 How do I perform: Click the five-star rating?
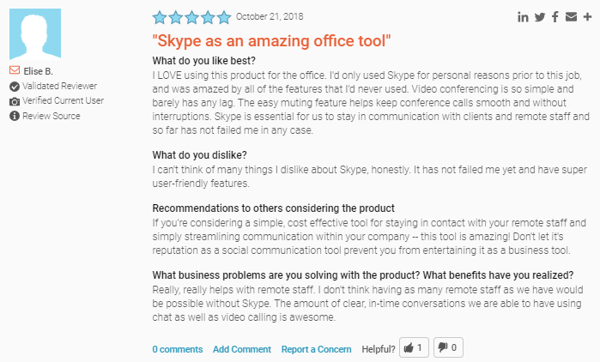click(x=192, y=18)
